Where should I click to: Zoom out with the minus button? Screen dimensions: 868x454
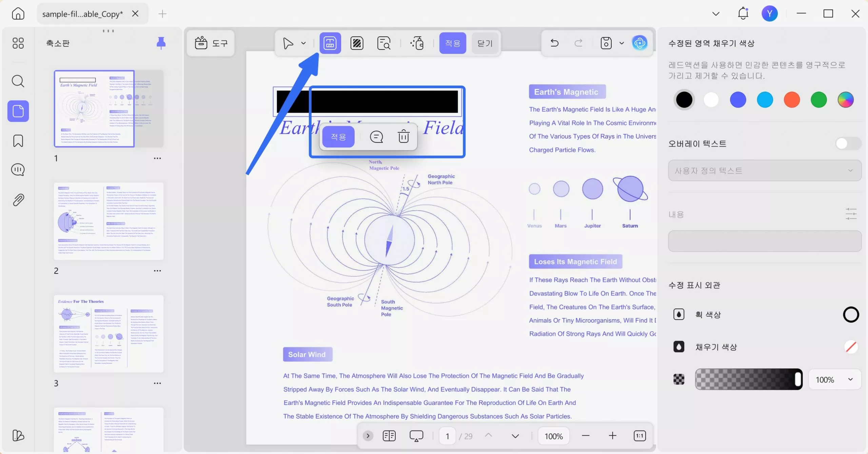[586, 436]
